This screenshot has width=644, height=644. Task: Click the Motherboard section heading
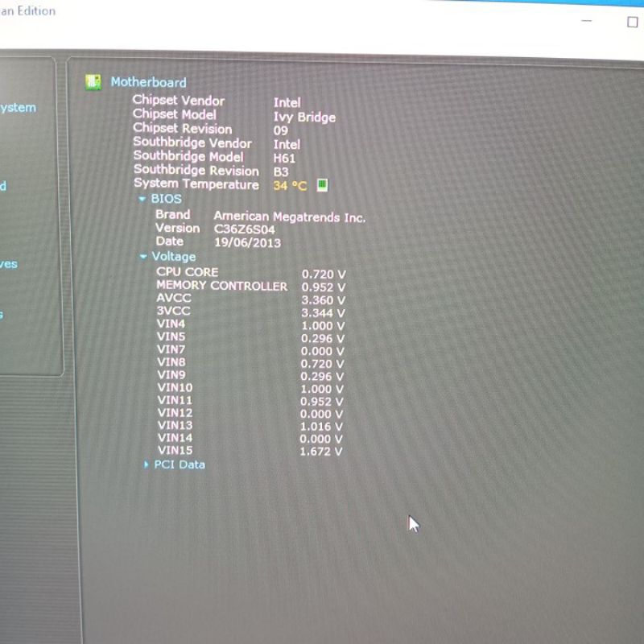click(148, 82)
